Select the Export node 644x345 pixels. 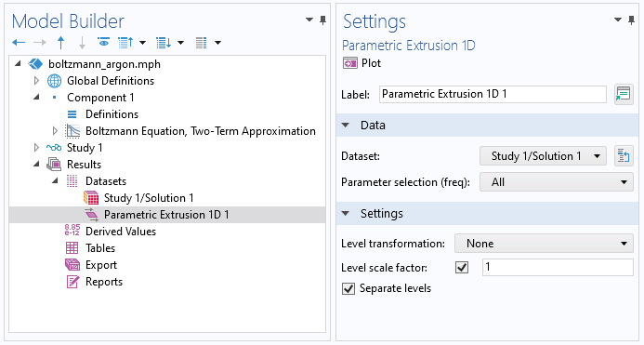coord(101,265)
